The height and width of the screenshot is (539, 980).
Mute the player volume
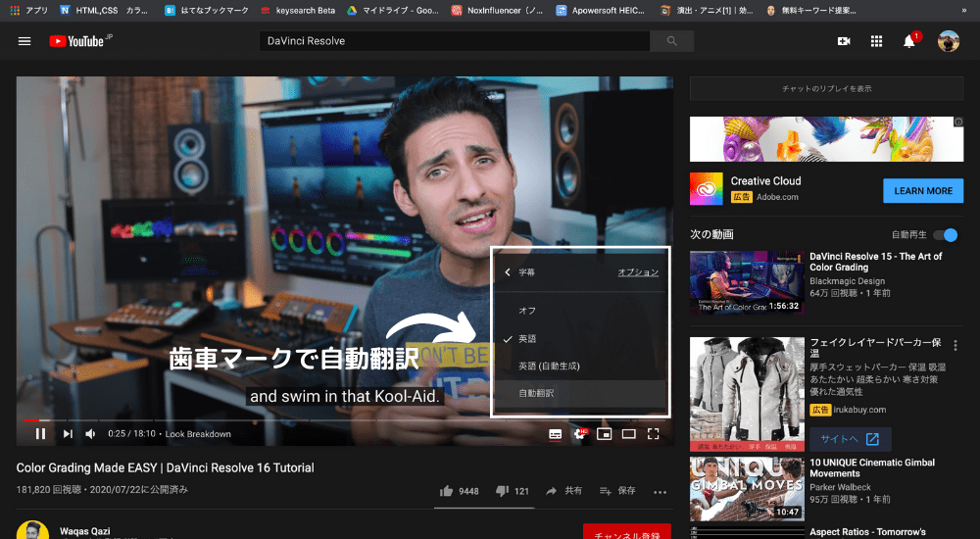(90, 433)
